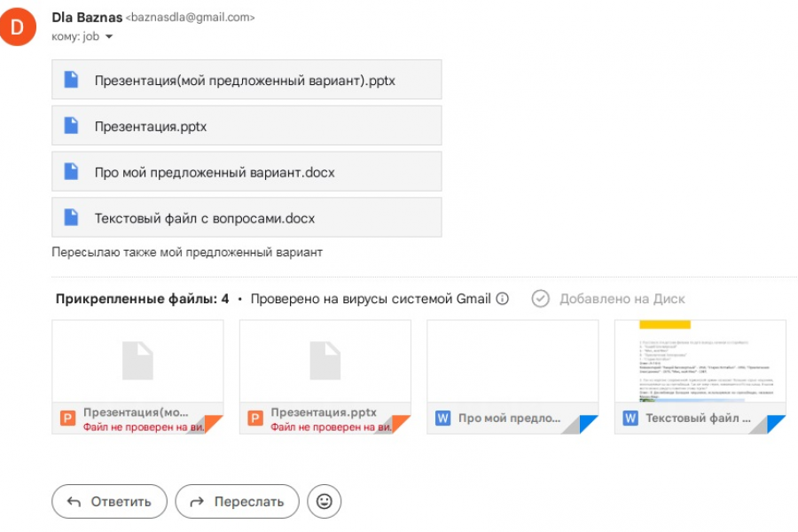Open the 'Про мой предложенный вариант.docx' file chip
Screen dimensions: 798x532
[246, 172]
